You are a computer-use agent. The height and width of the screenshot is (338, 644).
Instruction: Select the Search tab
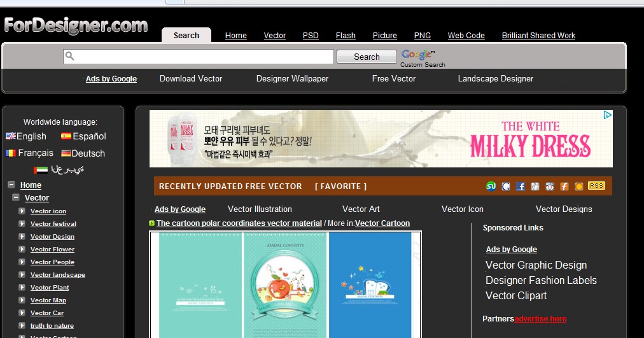pyautogui.click(x=186, y=35)
